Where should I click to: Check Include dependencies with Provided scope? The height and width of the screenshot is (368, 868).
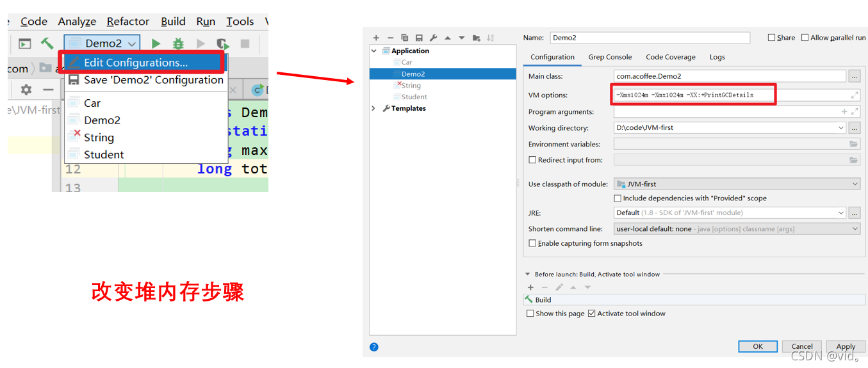(618, 198)
